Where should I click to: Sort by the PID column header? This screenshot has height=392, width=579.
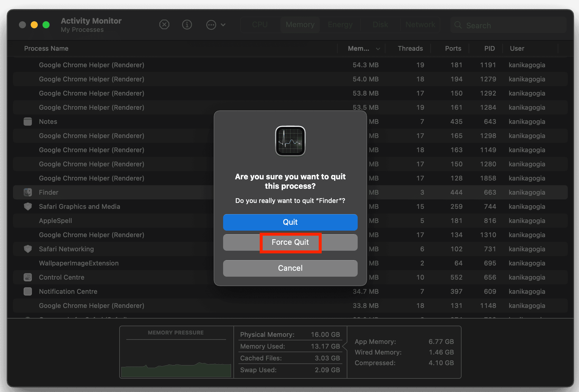489,48
